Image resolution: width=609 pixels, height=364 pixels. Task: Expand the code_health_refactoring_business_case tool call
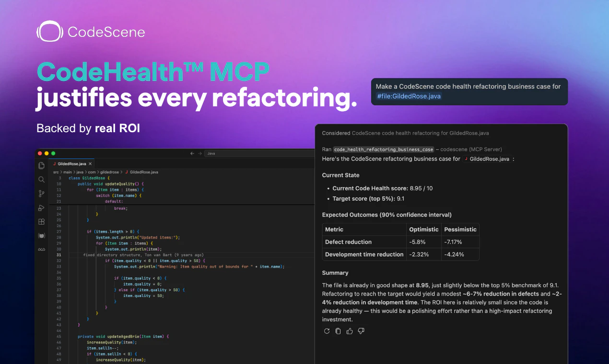383,149
